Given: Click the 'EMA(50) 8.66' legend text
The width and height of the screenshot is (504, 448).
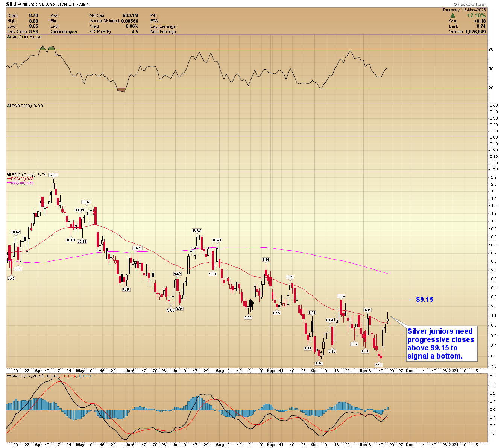Looking at the screenshot, I should pyautogui.click(x=22, y=179).
